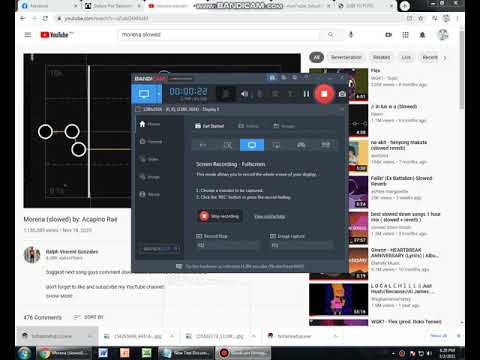Switch to the Images tab in Bandicam
This screenshot has width=480, height=360.
point(284,126)
